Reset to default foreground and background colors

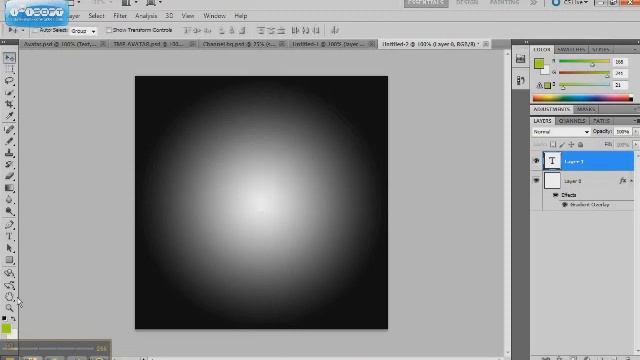(4, 318)
